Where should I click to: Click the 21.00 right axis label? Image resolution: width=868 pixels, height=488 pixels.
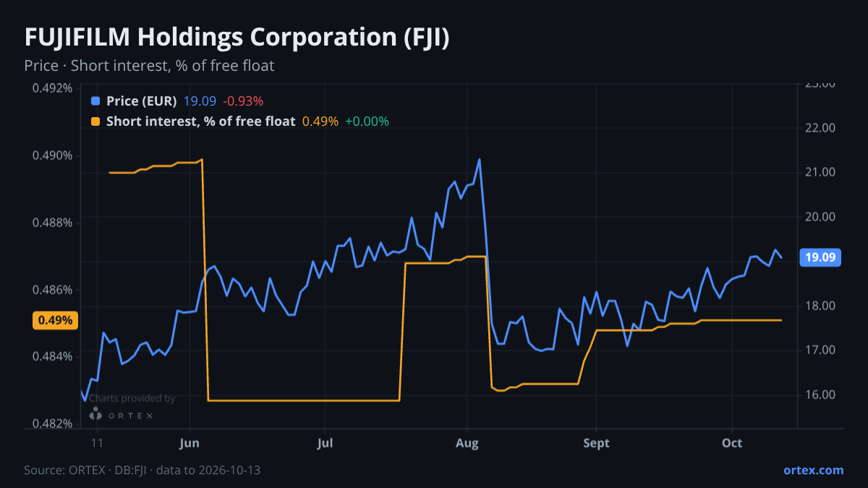coord(820,172)
